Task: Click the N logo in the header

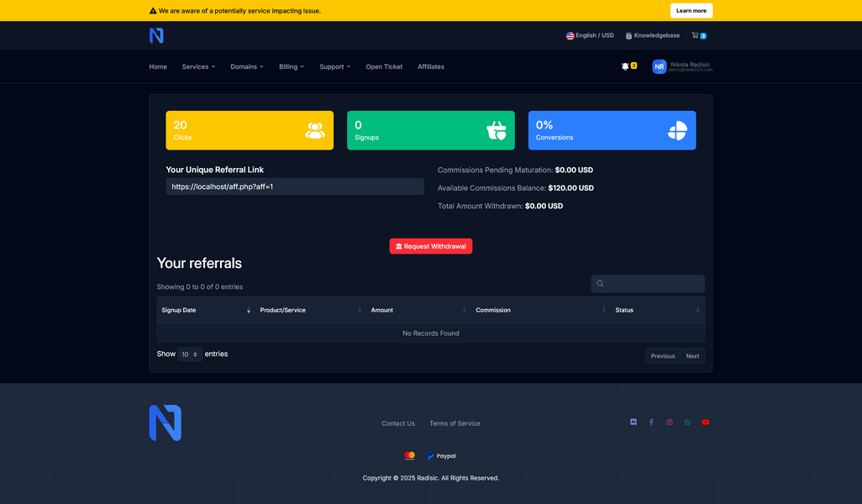Action: pyautogui.click(x=156, y=36)
